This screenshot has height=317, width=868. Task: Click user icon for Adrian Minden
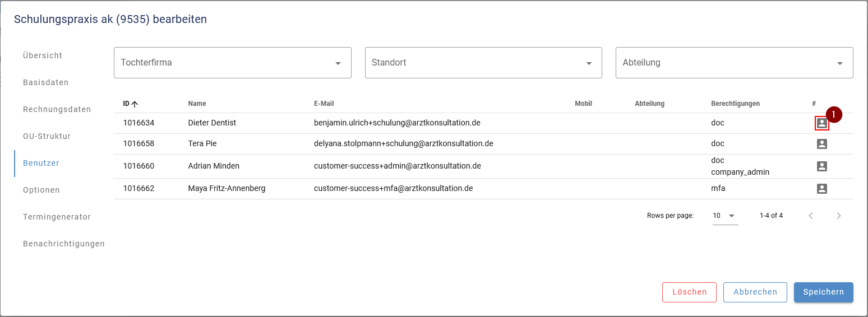coord(821,166)
